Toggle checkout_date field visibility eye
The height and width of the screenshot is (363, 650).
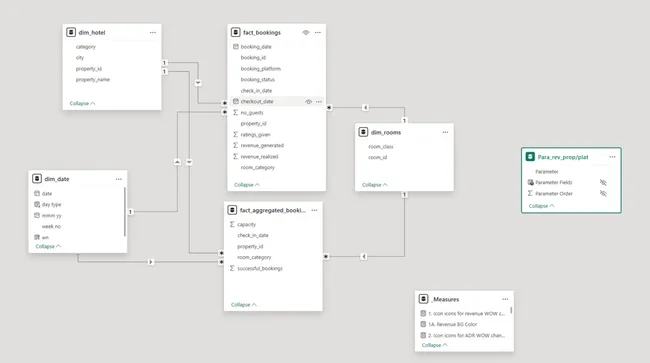click(x=308, y=102)
